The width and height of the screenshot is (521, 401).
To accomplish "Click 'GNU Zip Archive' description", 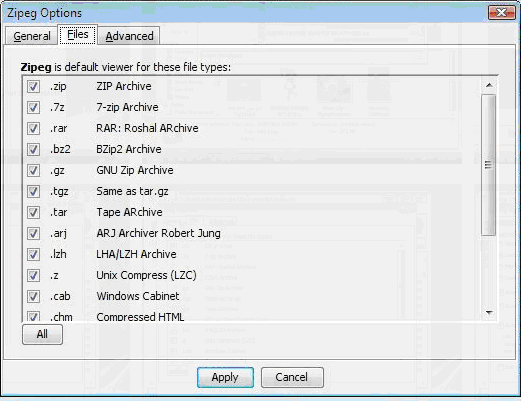I will coord(135,170).
